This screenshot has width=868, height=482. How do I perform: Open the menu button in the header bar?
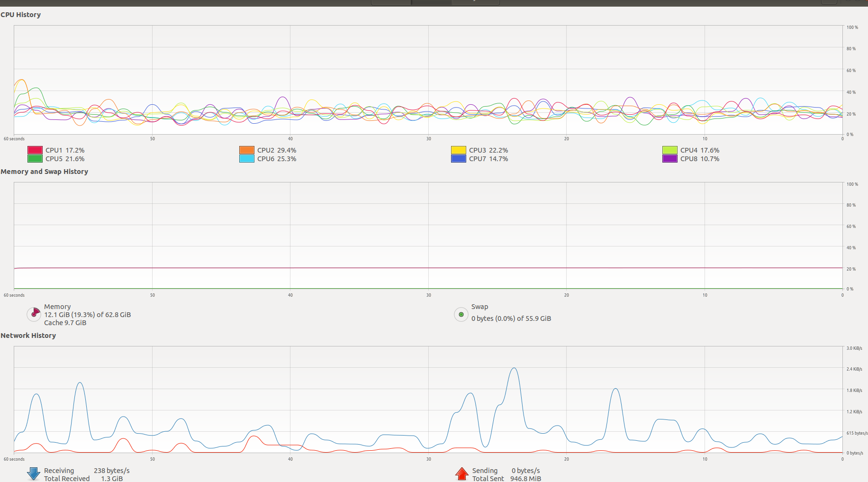point(829,2)
